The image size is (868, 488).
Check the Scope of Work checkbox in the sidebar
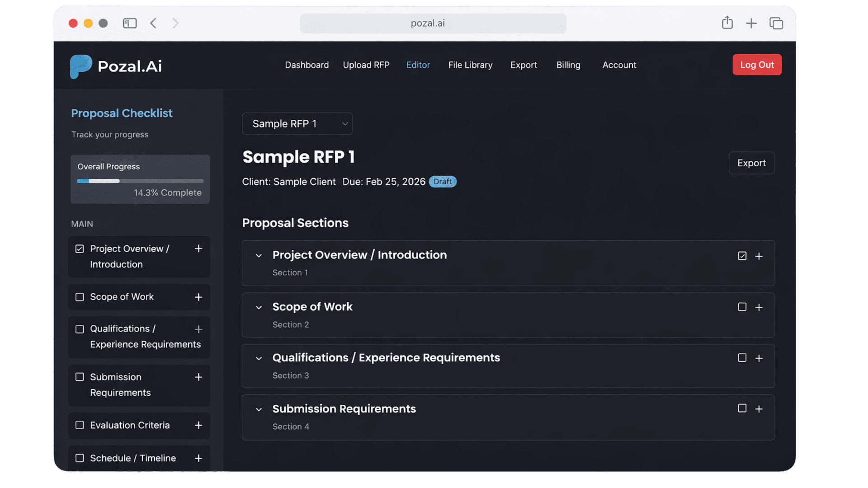tap(80, 297)
